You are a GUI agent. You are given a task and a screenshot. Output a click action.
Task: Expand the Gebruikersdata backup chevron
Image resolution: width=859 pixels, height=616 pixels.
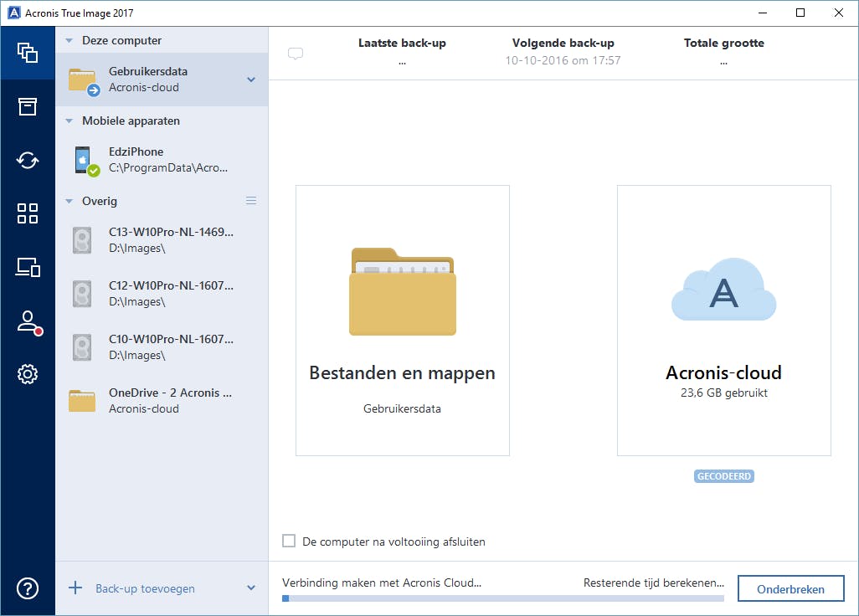coord(251,80)
